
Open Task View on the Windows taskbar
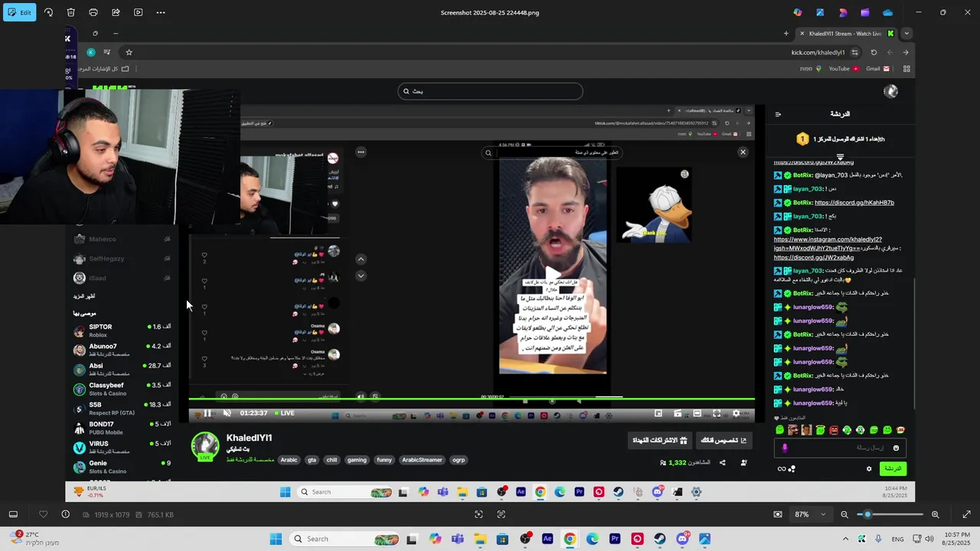[x=411, y=539]
